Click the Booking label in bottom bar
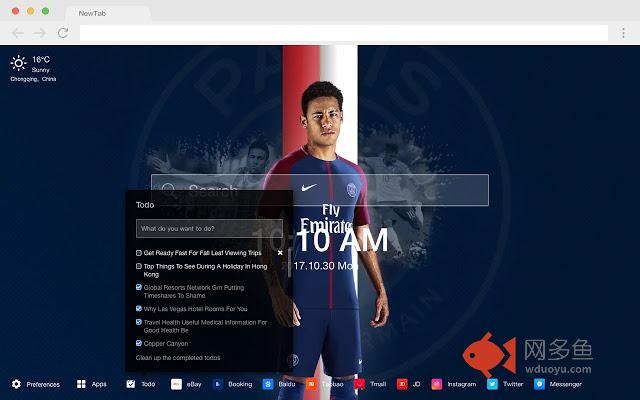The height and width of the screenshot is (400, 640). [240, 384]
